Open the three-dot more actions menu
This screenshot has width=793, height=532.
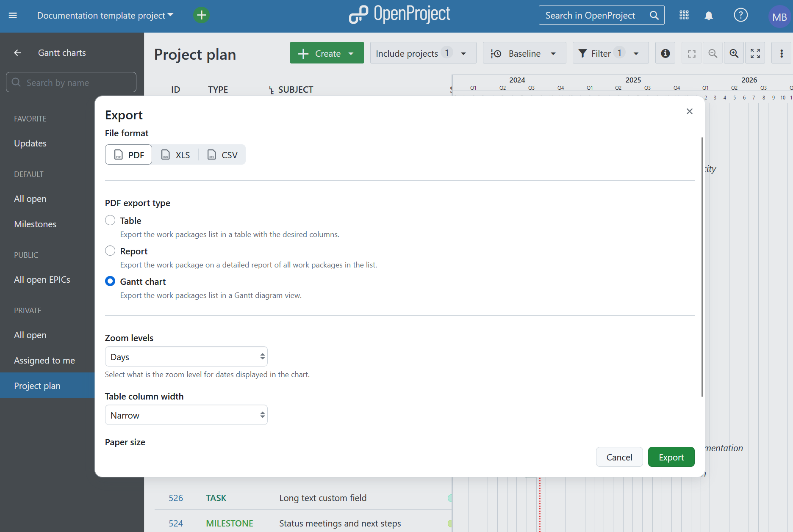pos(782,53)
